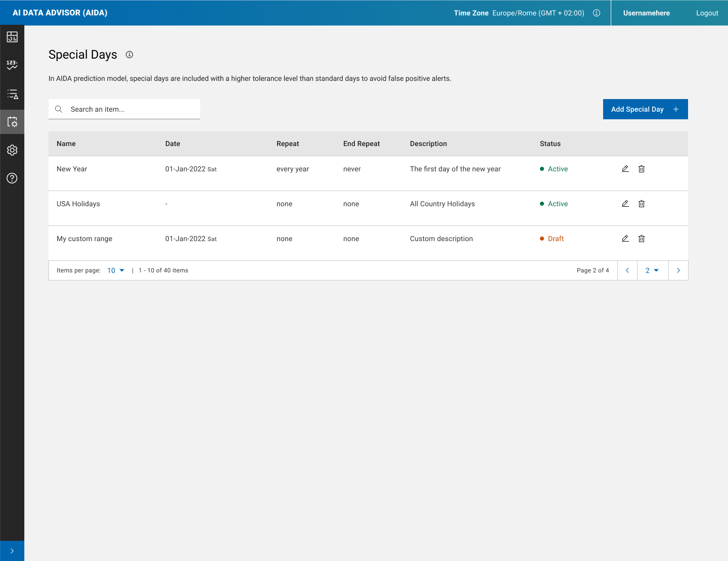Open the dashboard icon in sidebar
The image size is (728, 561).
(12, 37)
